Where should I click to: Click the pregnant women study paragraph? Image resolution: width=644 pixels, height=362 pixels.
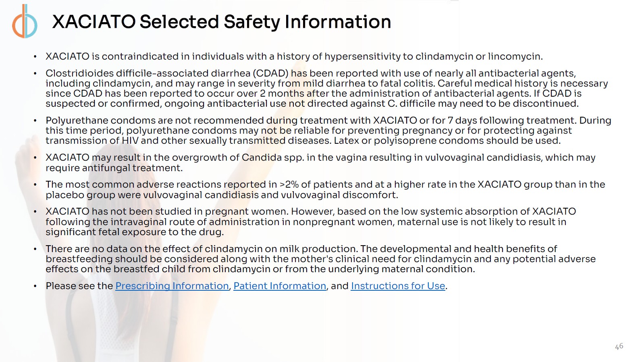(x=306, y=222)
